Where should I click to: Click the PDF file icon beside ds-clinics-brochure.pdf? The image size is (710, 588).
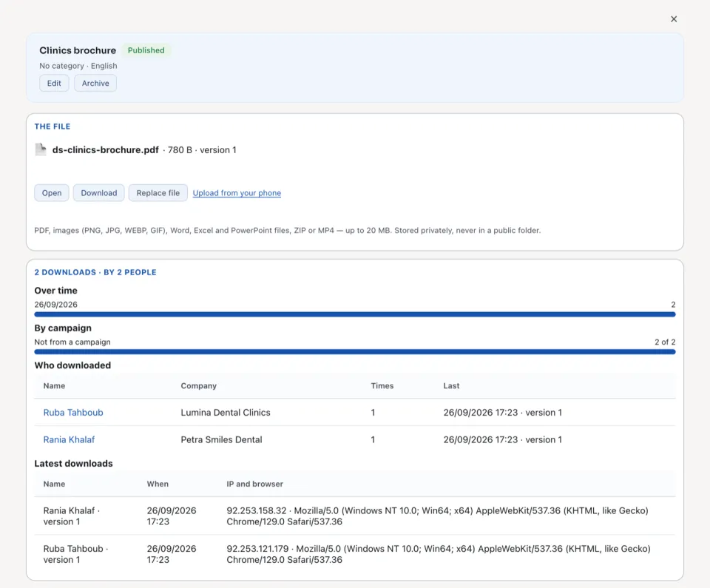coord(41,149)
